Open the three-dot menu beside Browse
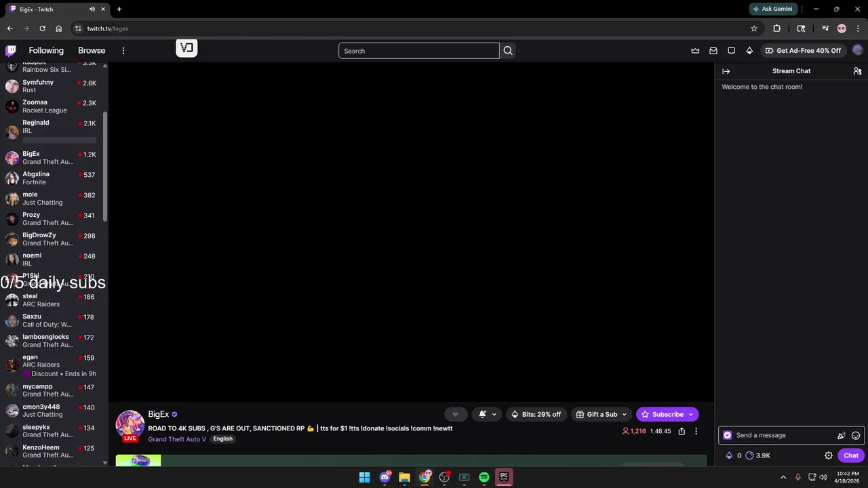Image resolution: width=868 pixels, height=488 pixels. click(123, 51)
